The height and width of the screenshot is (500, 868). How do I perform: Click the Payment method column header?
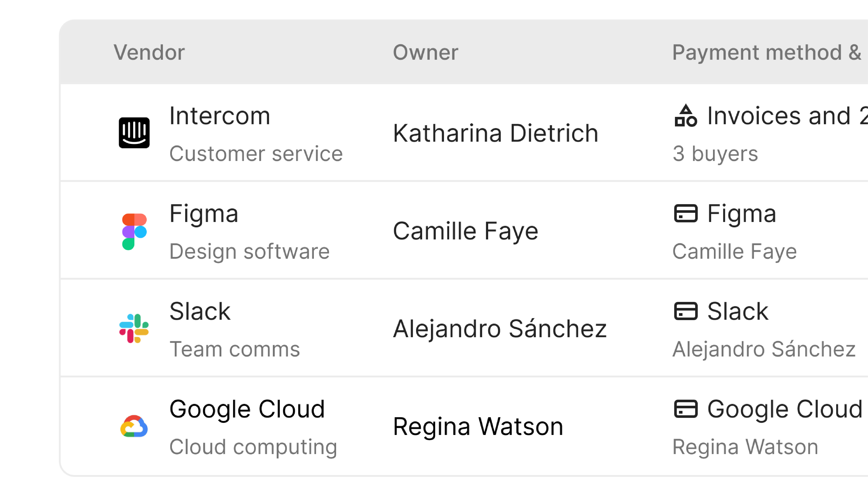tap(766, 53)
